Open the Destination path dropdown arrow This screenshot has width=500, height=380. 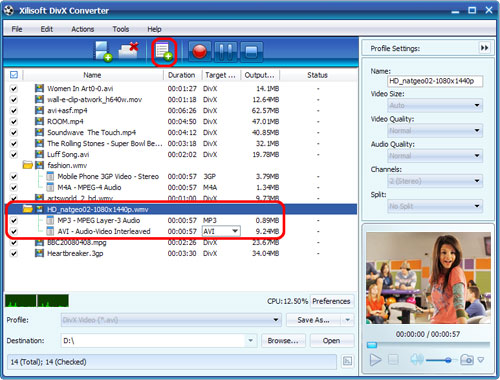(250, 341)
